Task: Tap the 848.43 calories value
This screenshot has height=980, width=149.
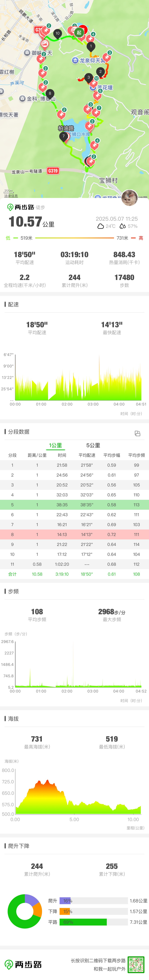Action: coord(124,254)
